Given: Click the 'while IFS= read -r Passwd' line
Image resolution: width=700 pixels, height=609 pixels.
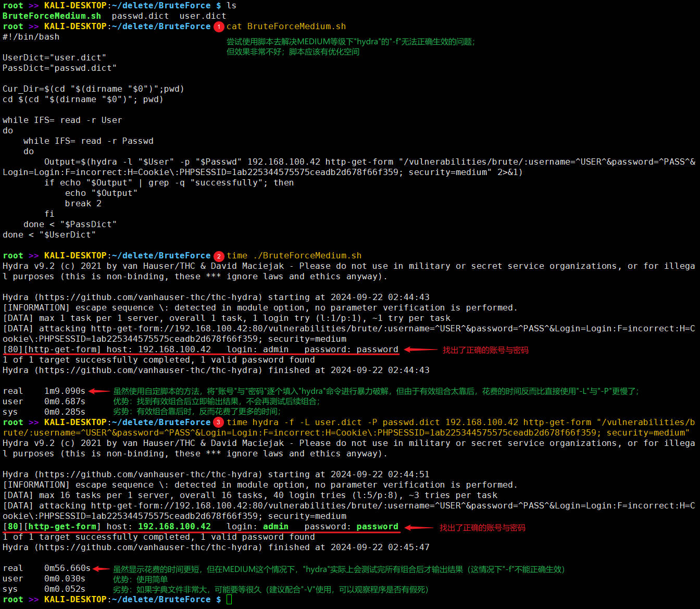Looking at the screenshot, I should click(89, 141).
